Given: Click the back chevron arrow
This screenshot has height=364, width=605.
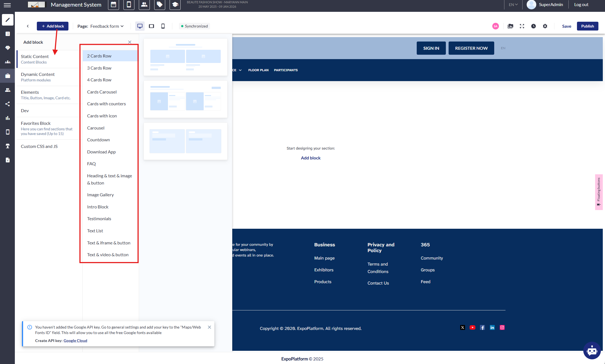Looking at the screenshot, I should pos(28,26).
